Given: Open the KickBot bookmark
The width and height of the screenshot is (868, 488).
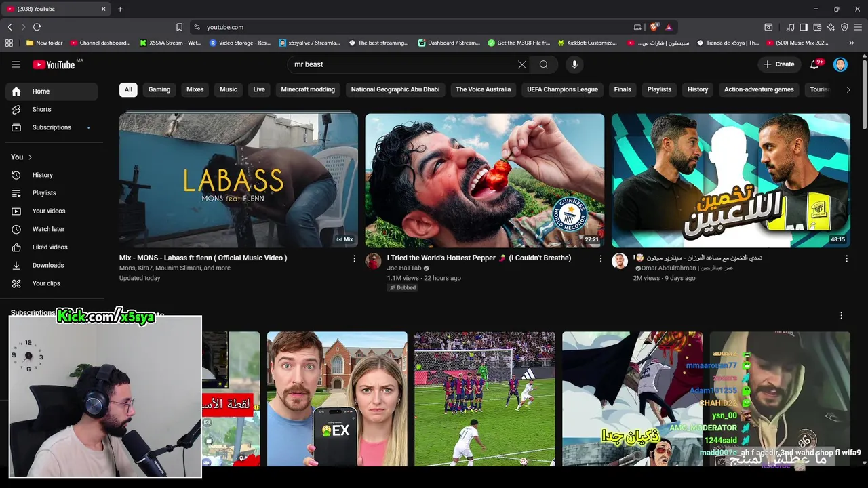Looking at the screenshot, I should 587,43.
